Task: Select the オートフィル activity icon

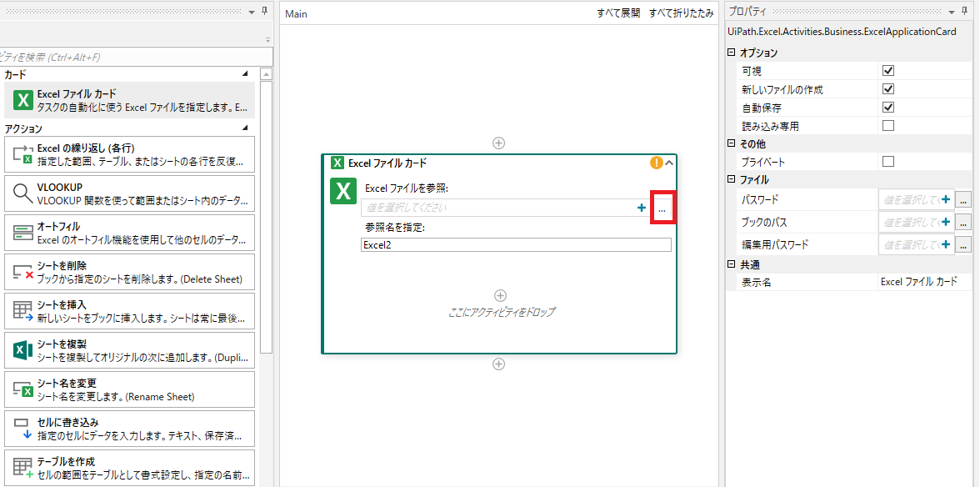Action: [x=23, y=233]
